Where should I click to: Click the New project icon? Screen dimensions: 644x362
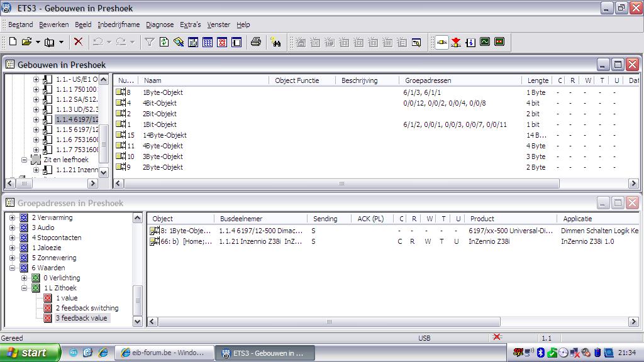13,42
